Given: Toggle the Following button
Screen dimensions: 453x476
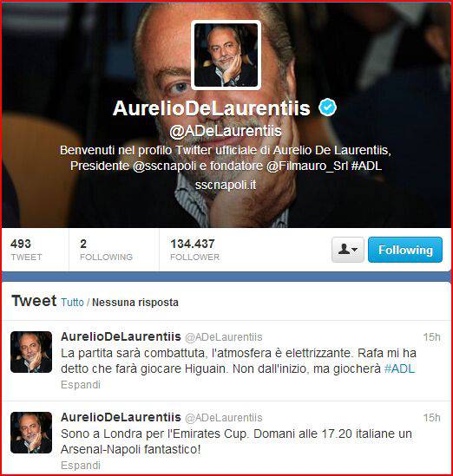Looking at the screenshot, I should point(405,250).
